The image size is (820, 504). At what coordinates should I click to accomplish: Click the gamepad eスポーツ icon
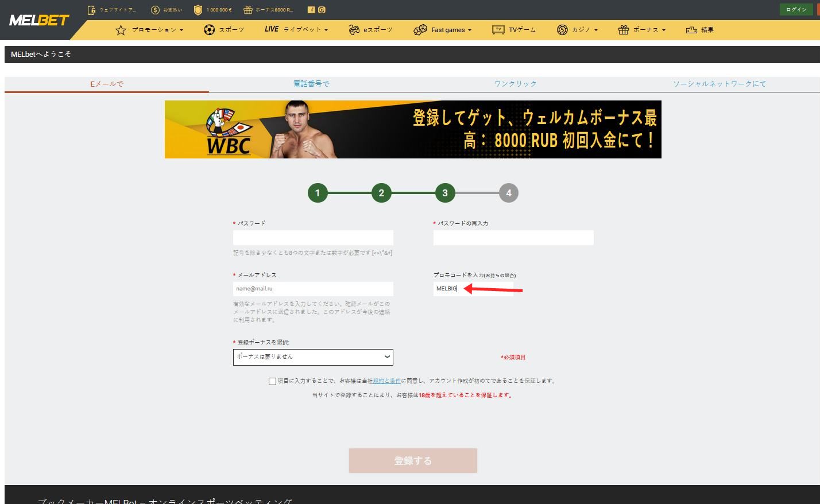(x=354, y=30)
